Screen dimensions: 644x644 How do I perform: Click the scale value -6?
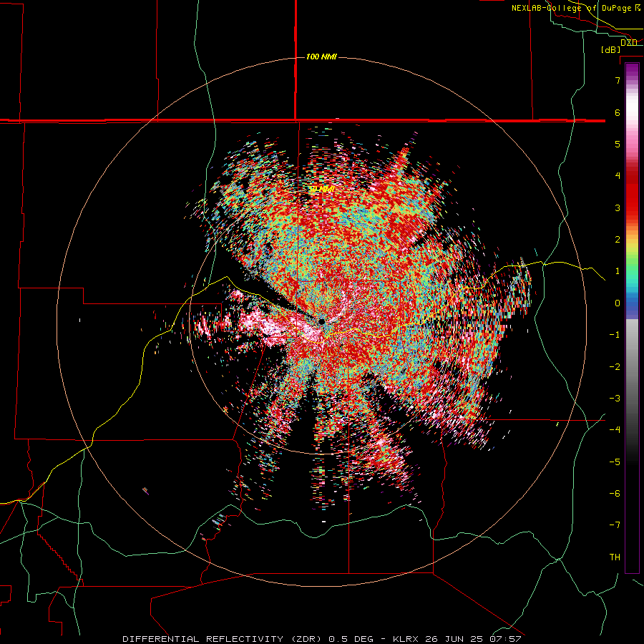pos(615,494)
